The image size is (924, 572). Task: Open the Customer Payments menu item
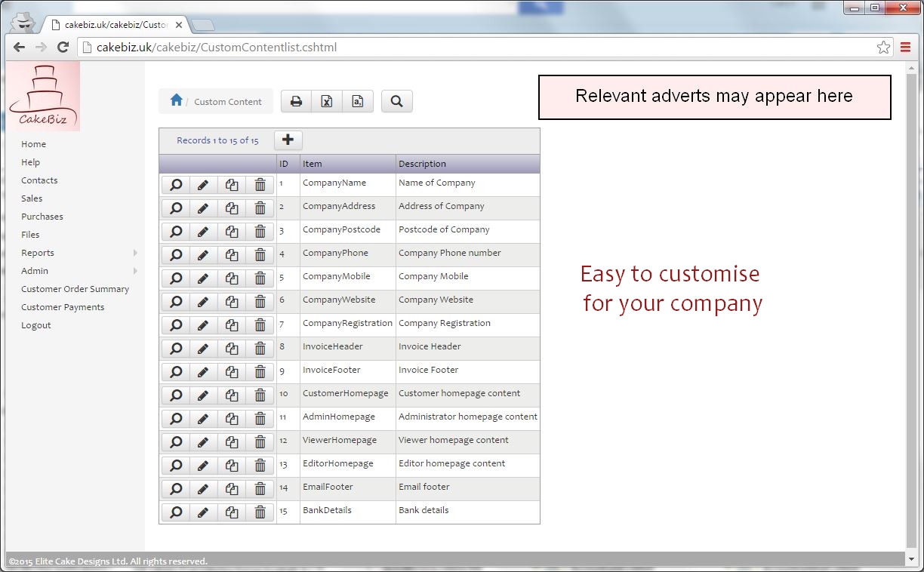point(63,307)
